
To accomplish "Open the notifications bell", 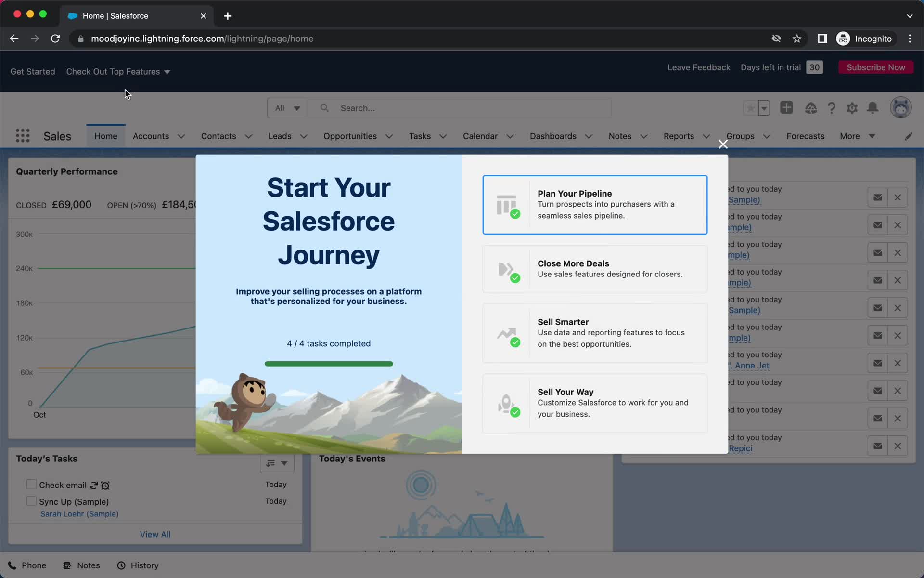I will point(873,108).
